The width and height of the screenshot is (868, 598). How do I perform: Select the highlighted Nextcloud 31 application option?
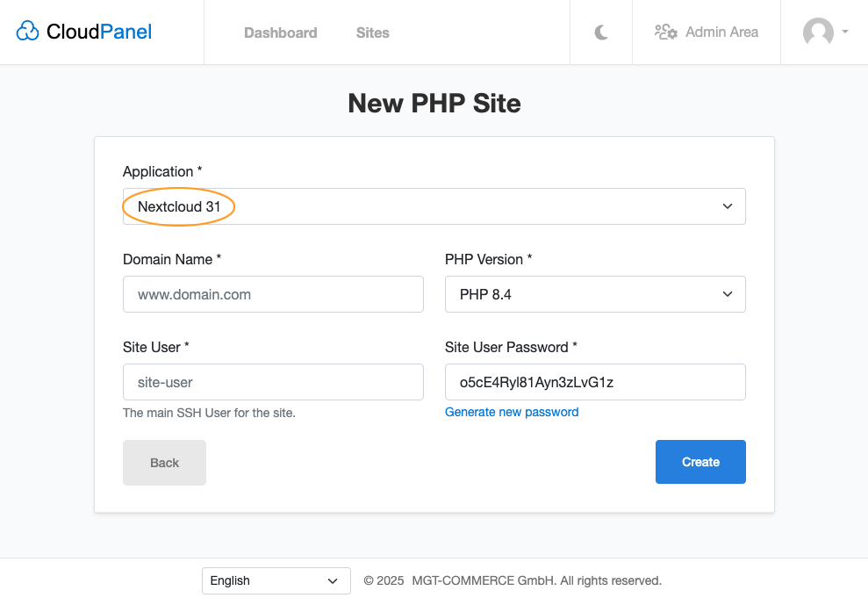(178, 206)
